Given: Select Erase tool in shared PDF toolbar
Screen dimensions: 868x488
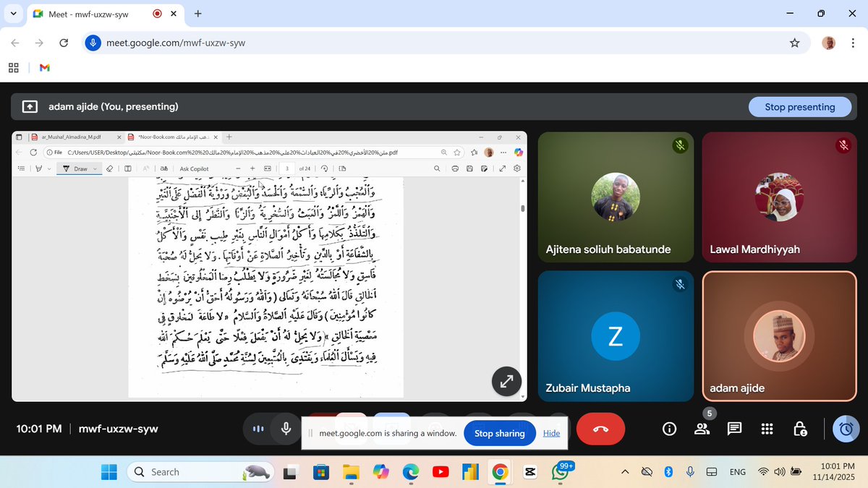Looking at the screenshot, I should (x=109, y=168).
